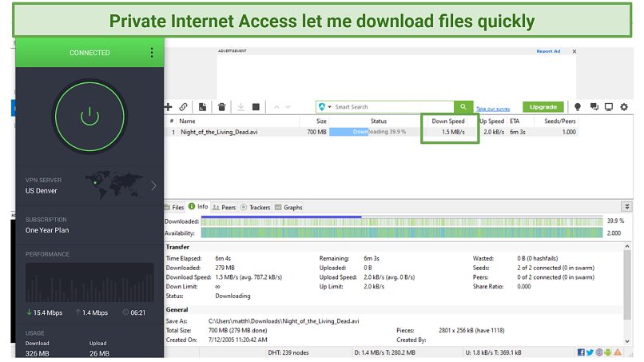Sort by the Down Speed column

point(448,121)
